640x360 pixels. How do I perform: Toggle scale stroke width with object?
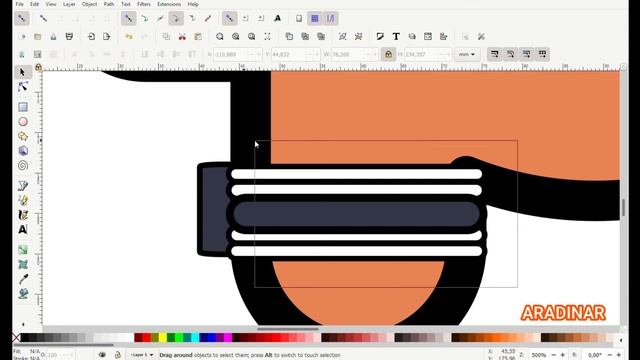pos(494,54)
